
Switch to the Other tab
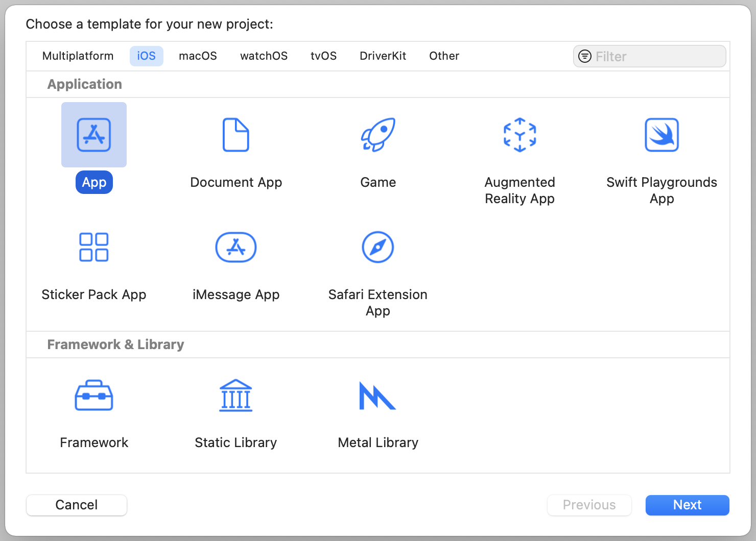pyautogui.click(x=444, y=56)
